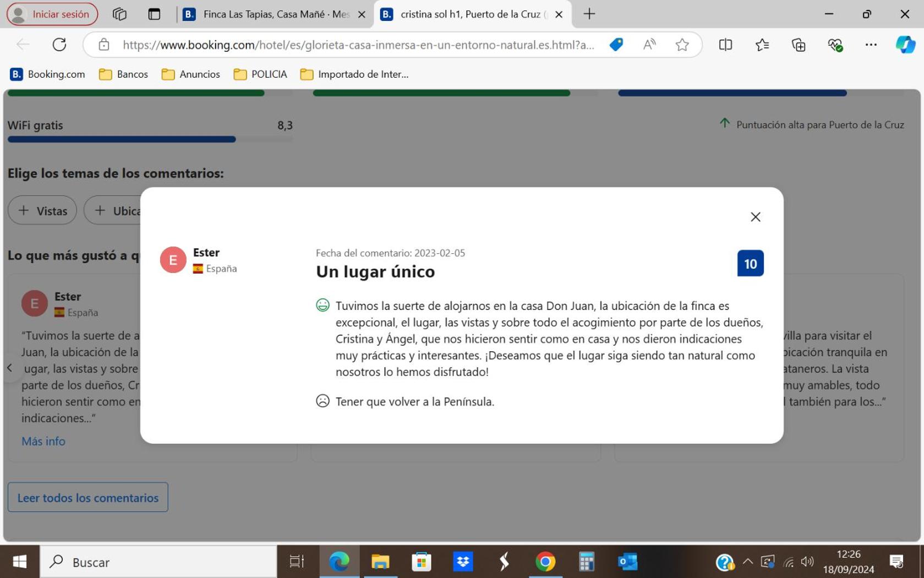
Task: Click the WiFi gratis score bar
Action: click(x=150, y=139)
